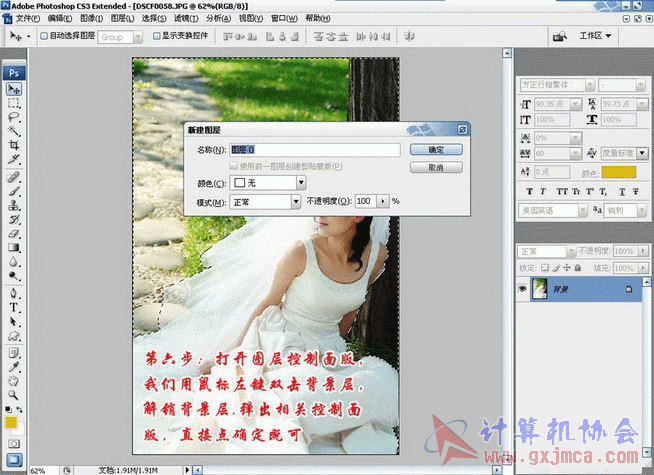Click text color swatch in character panel
This screenshot has height=475, width=654.
[619, 172]
